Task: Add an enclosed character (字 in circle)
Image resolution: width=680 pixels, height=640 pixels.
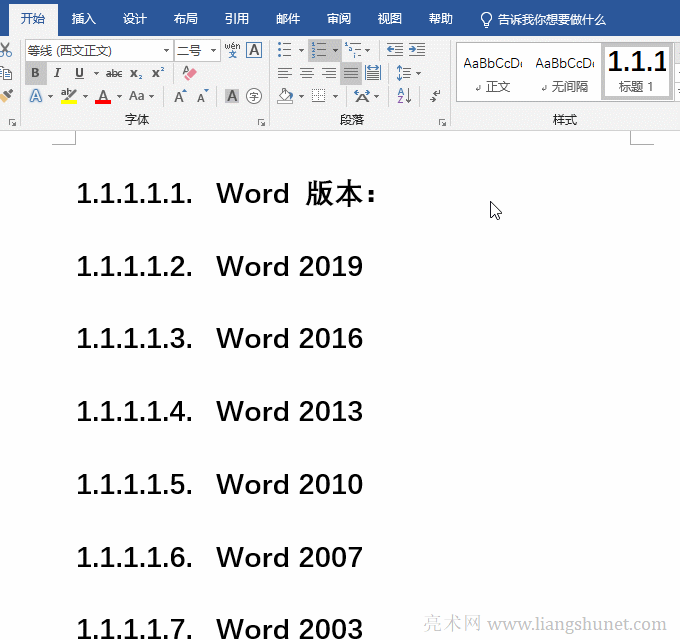Action: 254,96
